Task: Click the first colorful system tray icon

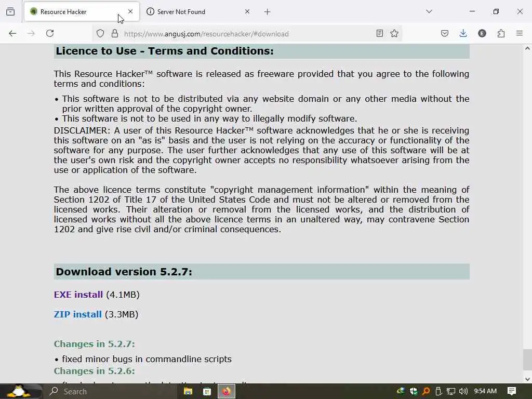Action: pyautogui.click(x=401, y=391)
